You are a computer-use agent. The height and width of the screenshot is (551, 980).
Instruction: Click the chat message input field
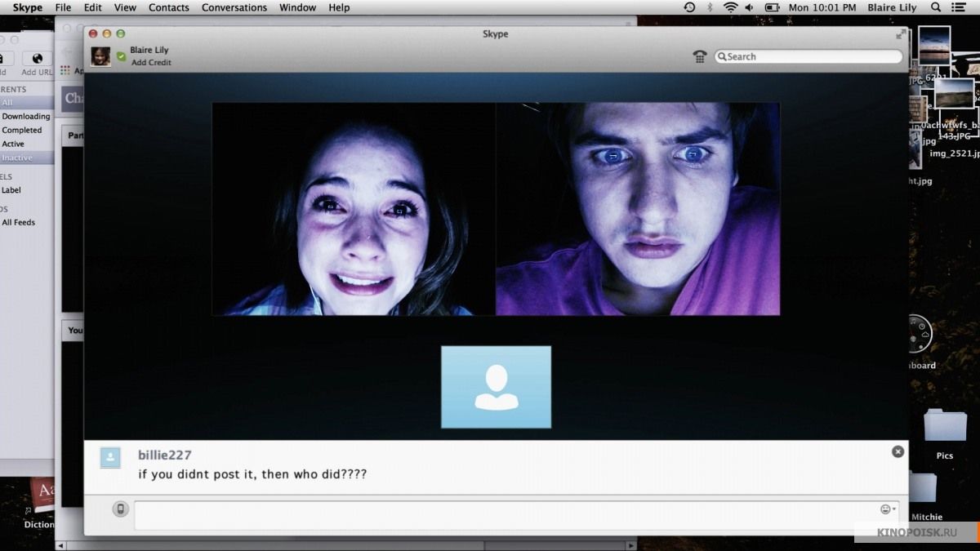[516, 516]
